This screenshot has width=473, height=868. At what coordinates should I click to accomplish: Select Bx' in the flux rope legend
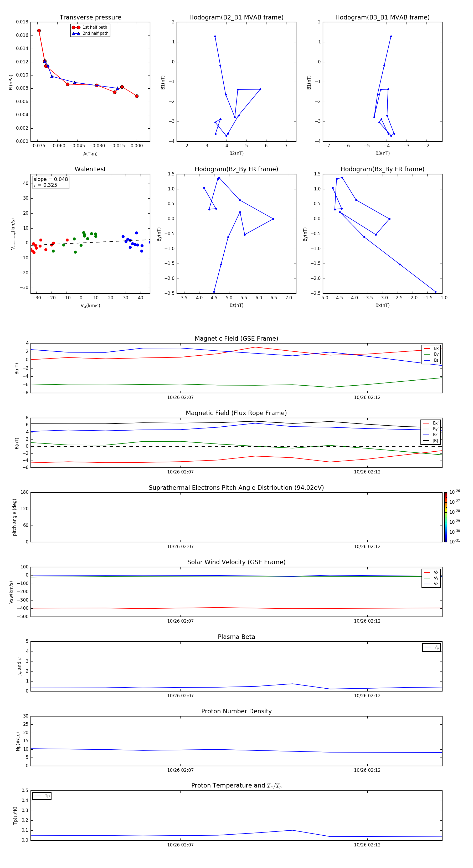[431, 423]
